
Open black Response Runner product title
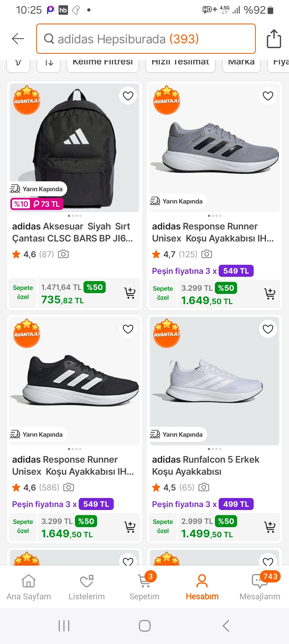[x=73, y=465]
